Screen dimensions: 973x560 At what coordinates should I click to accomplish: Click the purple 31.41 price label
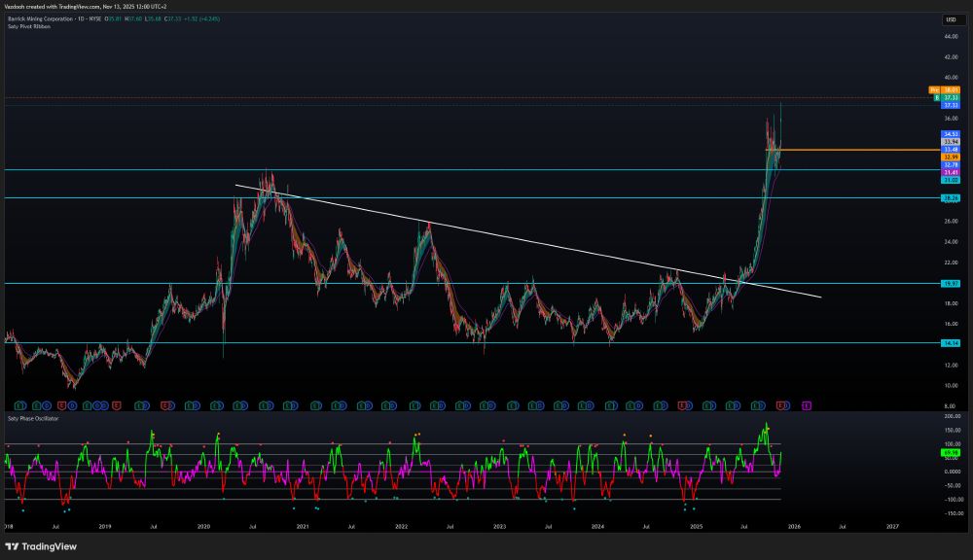(951, 172)
